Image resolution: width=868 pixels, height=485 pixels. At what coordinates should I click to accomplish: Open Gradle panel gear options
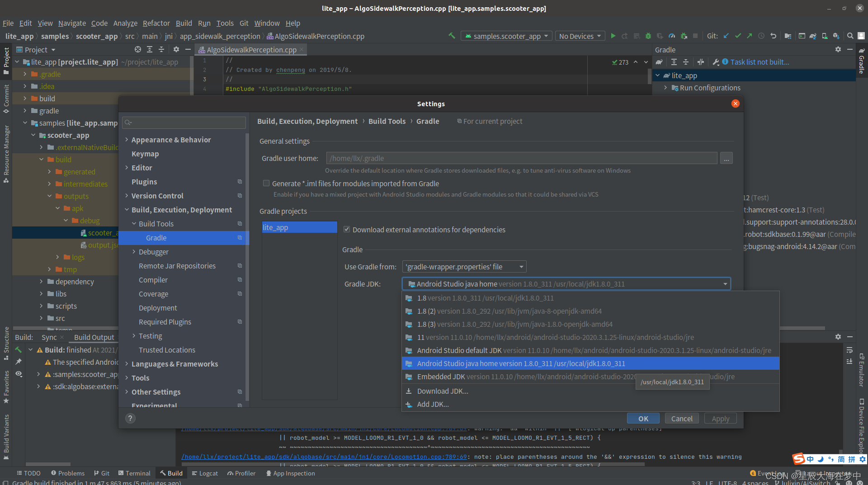point(838,49)
